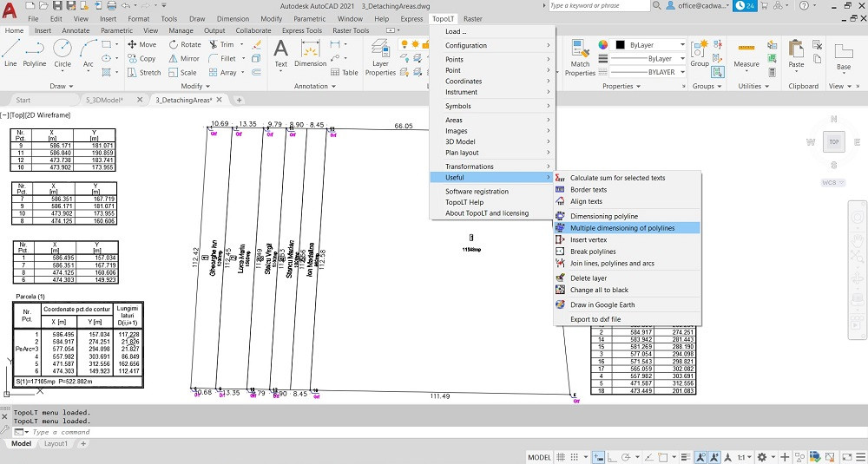This screenshot has width=868, height=464.
Task: Click the Scale tool
Action: [182, 73]
